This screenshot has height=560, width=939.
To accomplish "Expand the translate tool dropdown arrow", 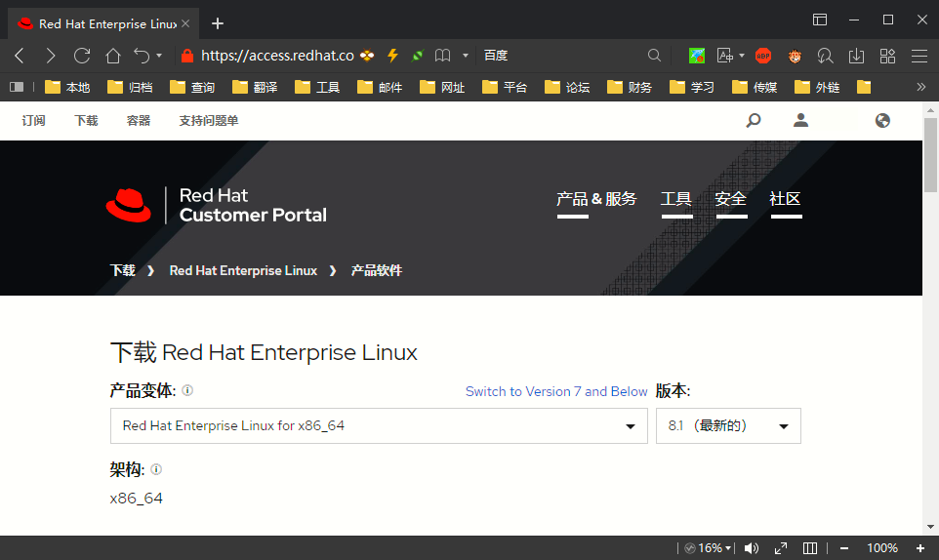I will tap(742, 56).
